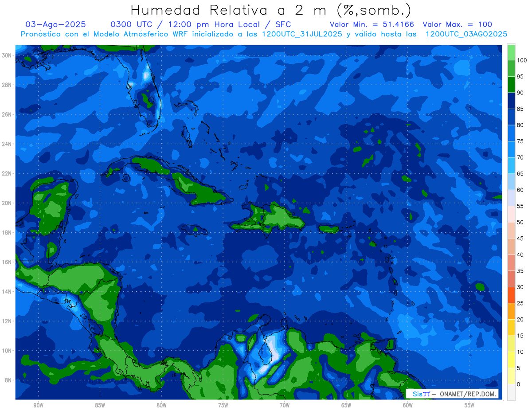The width and height of the screenshot is (532, 411).
Task: Click the "60W" longitude label
Action: (408, 405)
